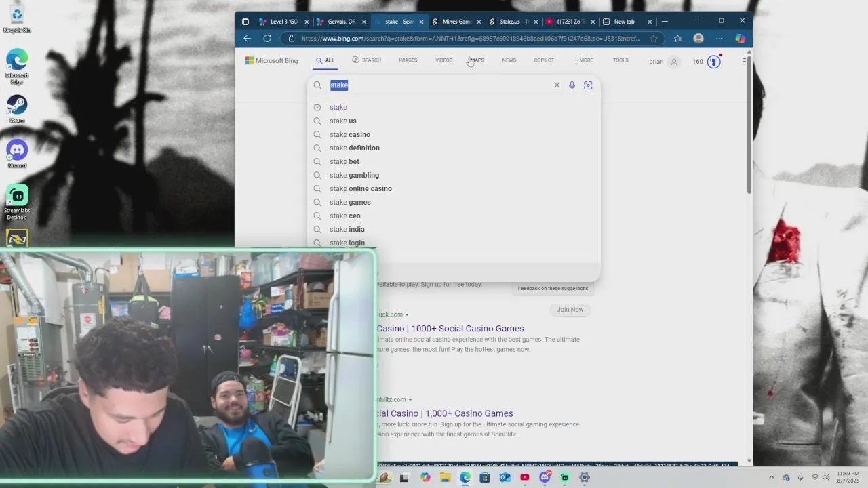Image resolution: width=868 pixels, height=488 pixels.
Task: Expand the luck.com result dropdown arrow
Action: [x=407, y=314]
